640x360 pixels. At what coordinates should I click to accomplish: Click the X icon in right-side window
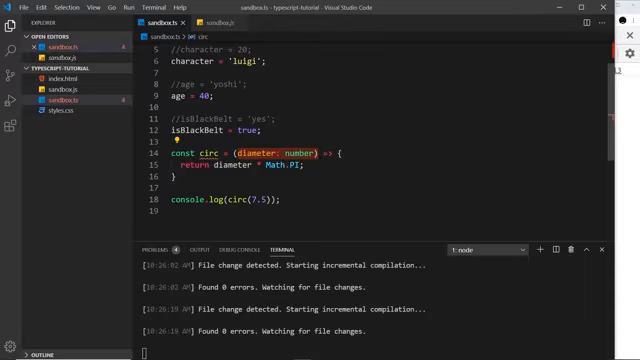tap(630, 36)
